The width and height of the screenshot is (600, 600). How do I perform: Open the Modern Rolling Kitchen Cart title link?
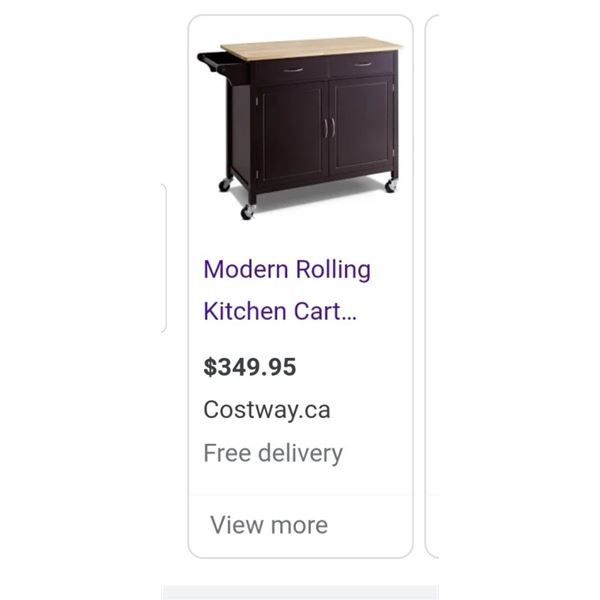287,290
